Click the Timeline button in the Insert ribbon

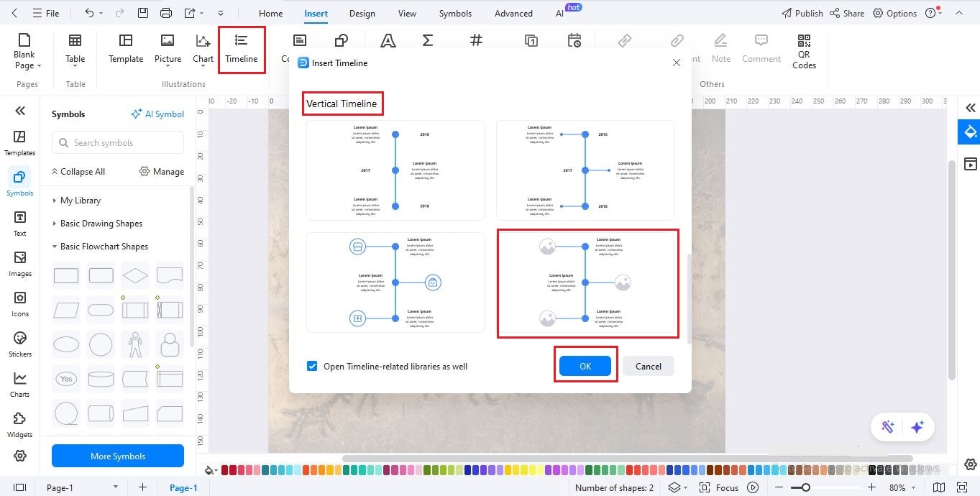coord(241,49)
